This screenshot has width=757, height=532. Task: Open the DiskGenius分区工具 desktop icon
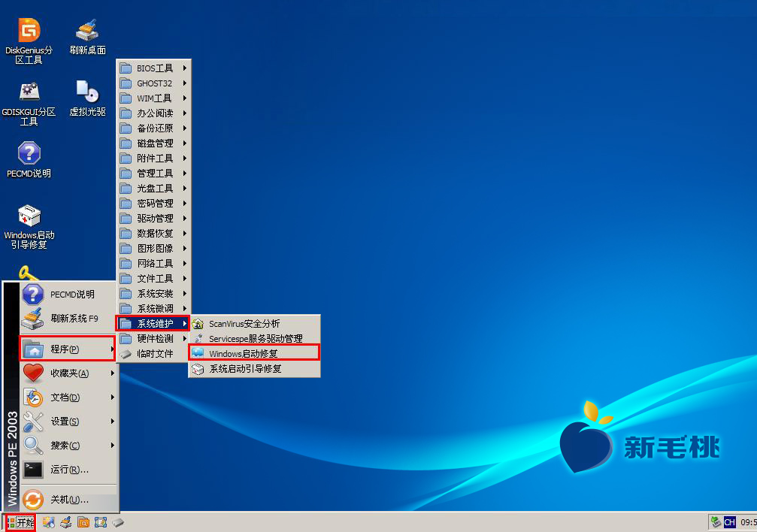[x=29, y=41]
